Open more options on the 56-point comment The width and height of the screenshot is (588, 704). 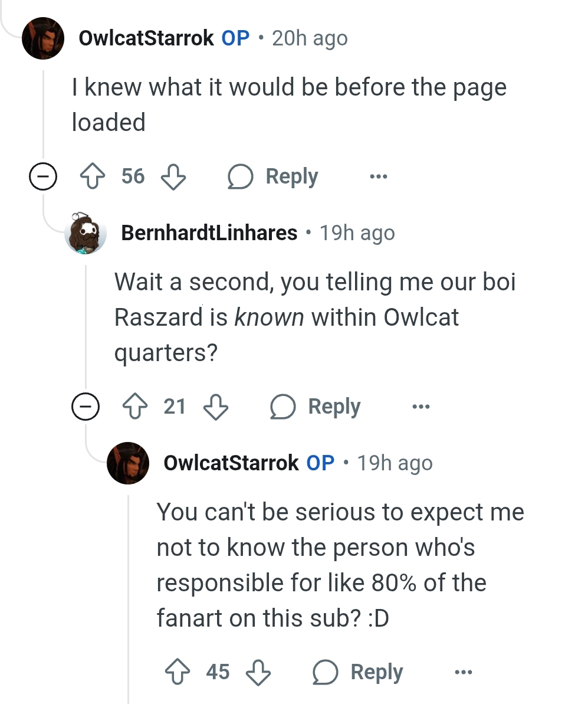(378, 176)
